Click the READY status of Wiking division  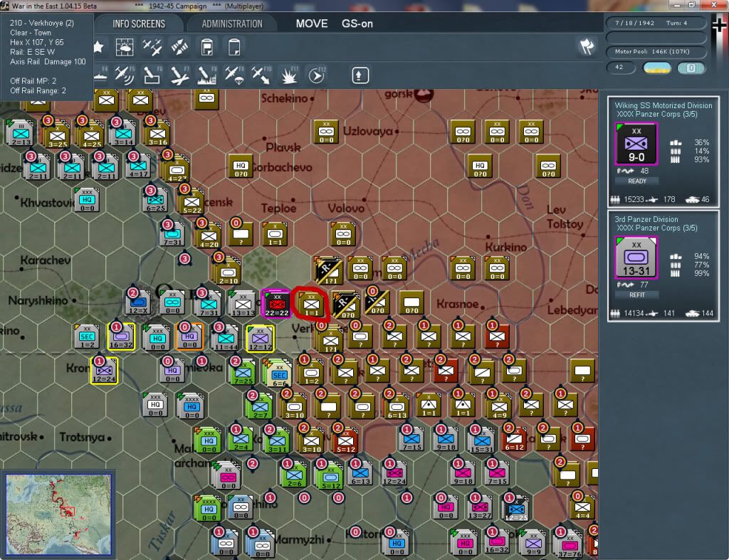(x=637, y=181)
